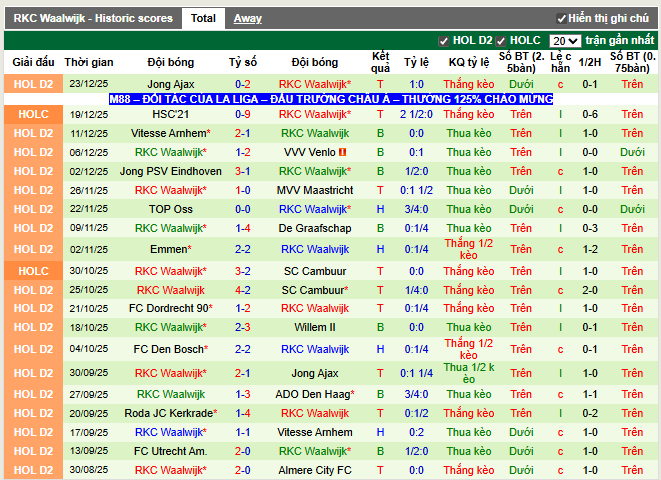
Task: Click VVV Venlo team name
Action: [x=310, y=152]
